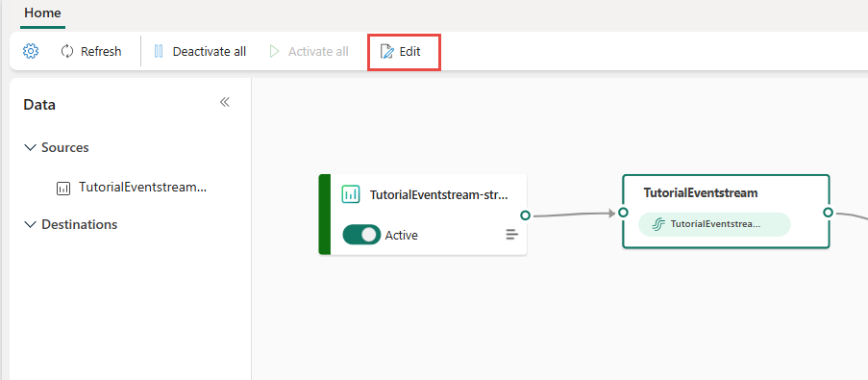868x380 pixels.
Task: Click the Edit pencil icon
Action: click(386, 52)
